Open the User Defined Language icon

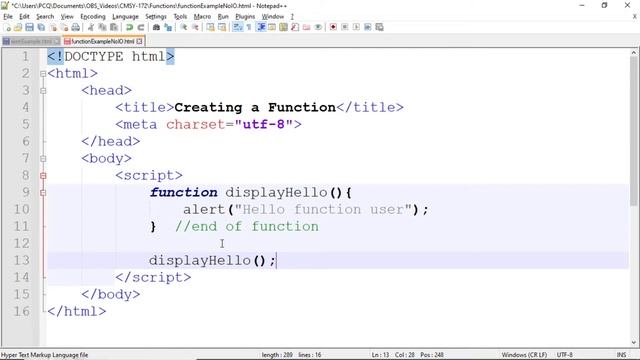271,27
